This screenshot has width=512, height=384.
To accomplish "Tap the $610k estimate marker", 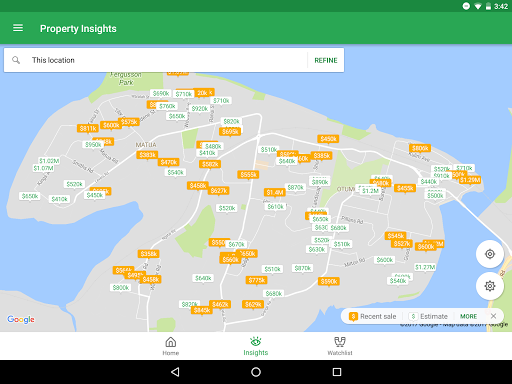I will click(275, 207).
